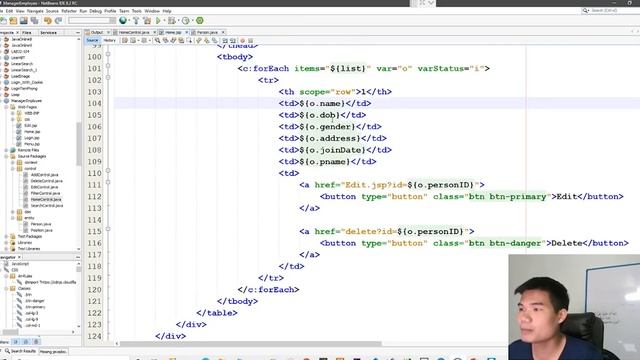This screenshot has height=360, width=640.
Task: Open dropdown arrow beside the globe icon
Action: click(128, 21)
